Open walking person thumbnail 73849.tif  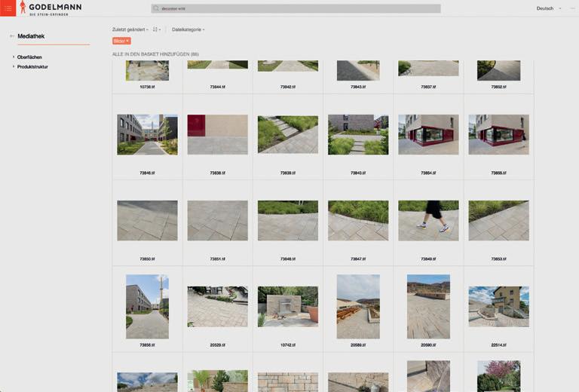(428, 220)
